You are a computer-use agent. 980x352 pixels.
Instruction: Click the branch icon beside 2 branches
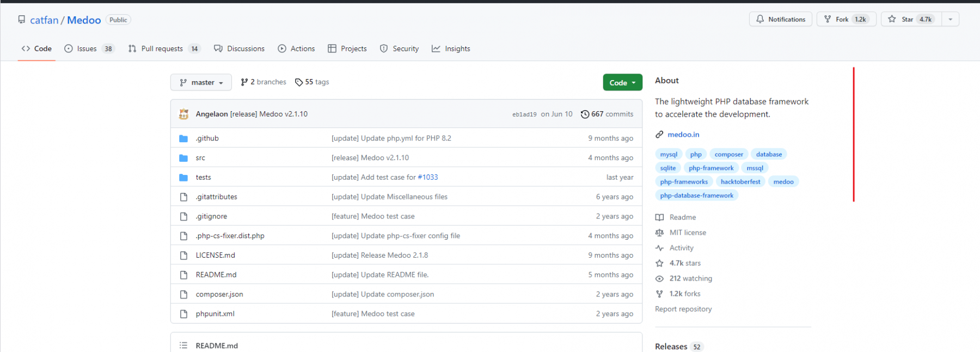[244, 82]
